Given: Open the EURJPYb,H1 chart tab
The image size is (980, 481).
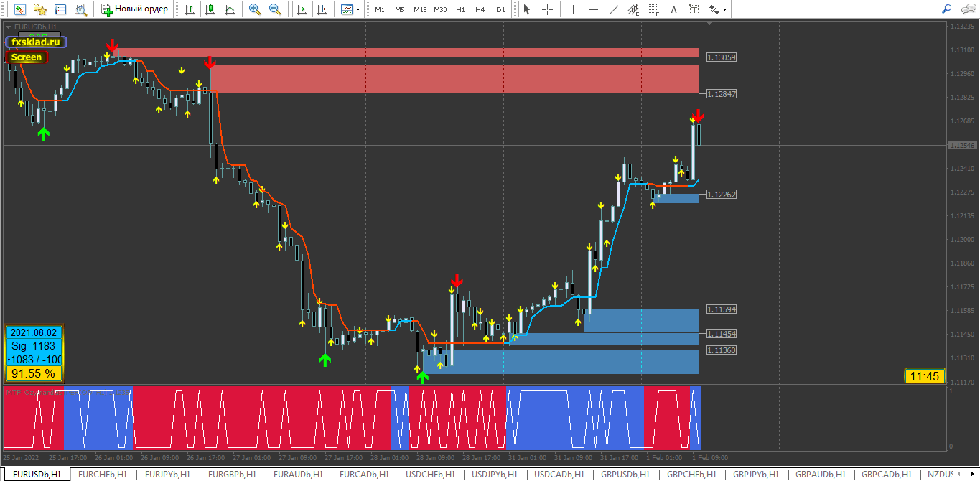Looking at the screenshot, I should click(167, 475).
